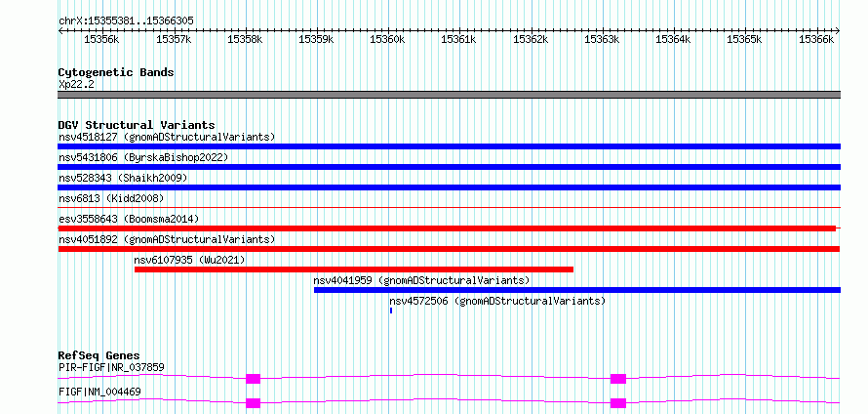Viewport: 868px width, 414px height.
Task: Click the 15359k ruler label
Action: (317, 39)
